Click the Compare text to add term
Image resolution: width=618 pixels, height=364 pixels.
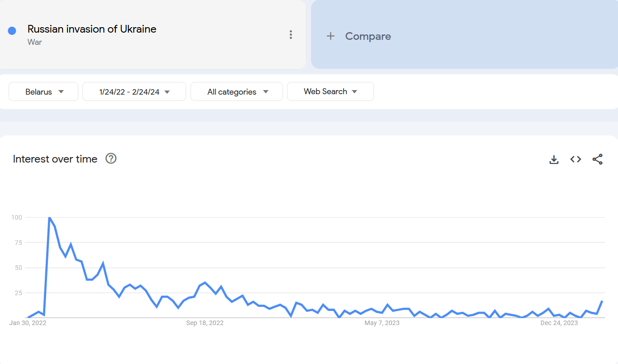(368, 36)
